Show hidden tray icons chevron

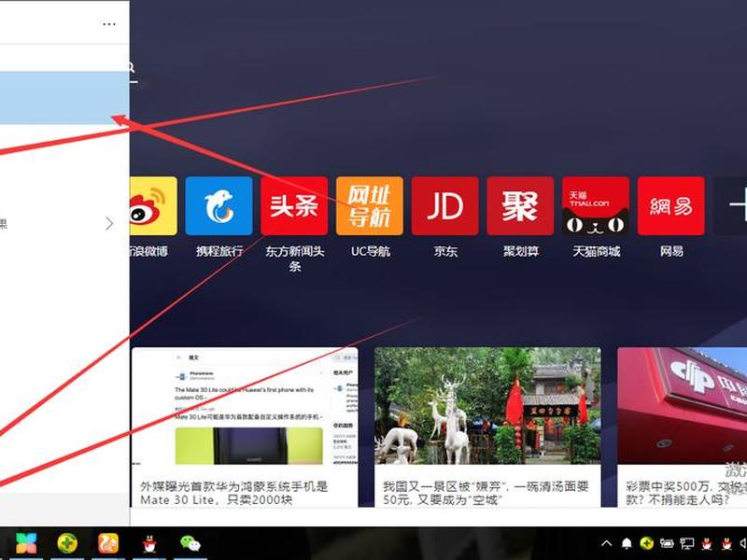[606, 543]
